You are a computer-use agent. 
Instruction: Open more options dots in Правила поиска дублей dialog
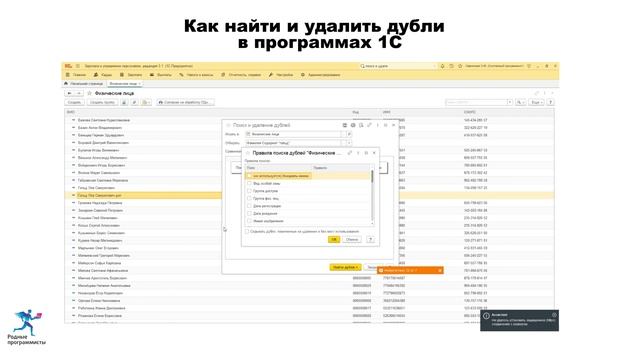tap(358, 153)
